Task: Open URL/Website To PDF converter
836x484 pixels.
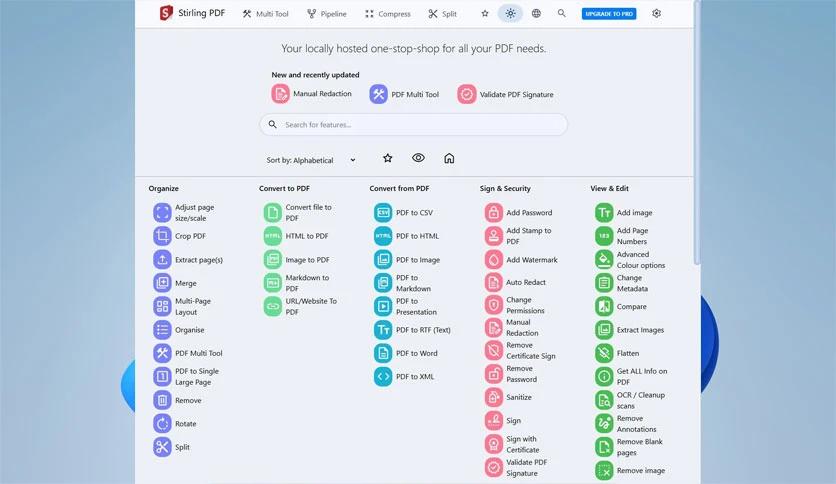Action: tap(301, 306)
